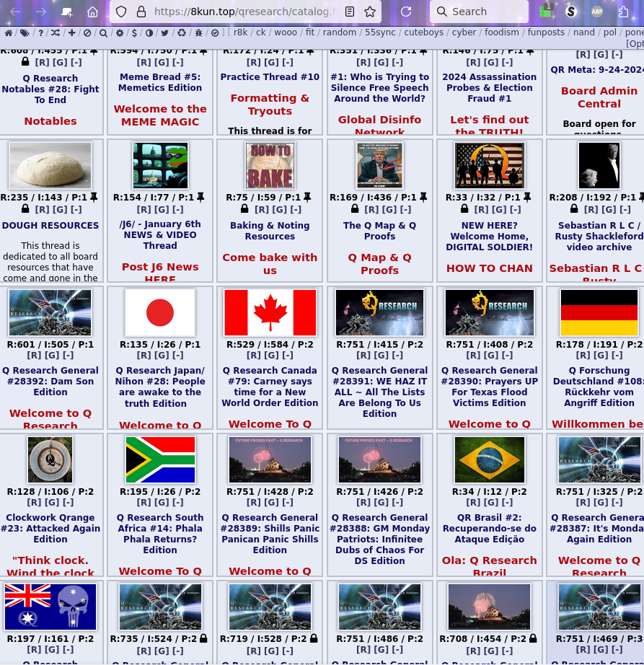Click the circled checkmark icon
This screenshot has width=644, height=665.
[x=215, y=32]
